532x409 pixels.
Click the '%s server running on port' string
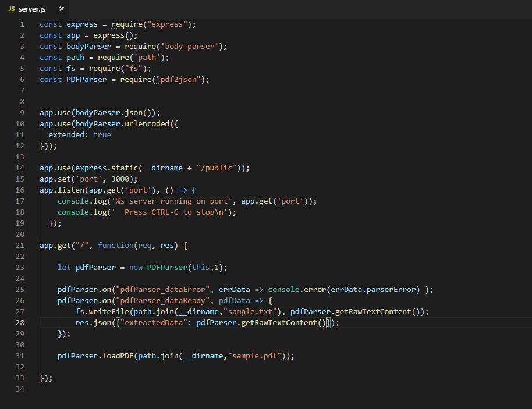point(171,201)
